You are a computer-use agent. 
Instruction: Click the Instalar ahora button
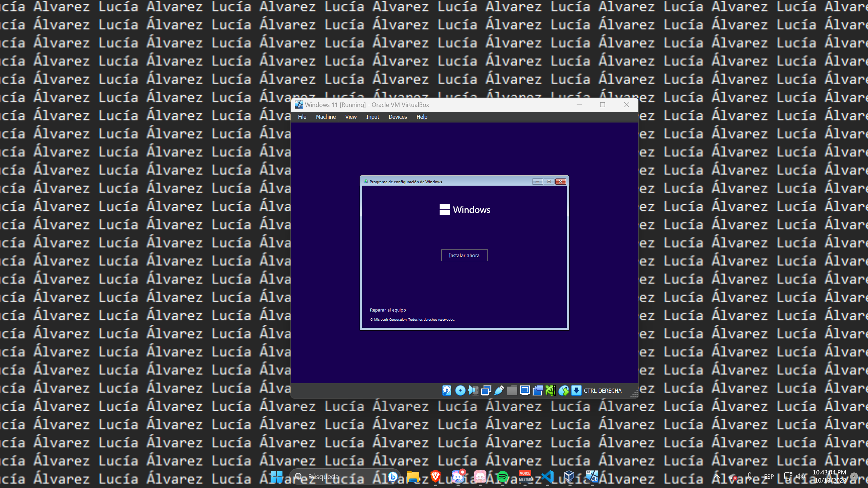[x=464, y=256]
